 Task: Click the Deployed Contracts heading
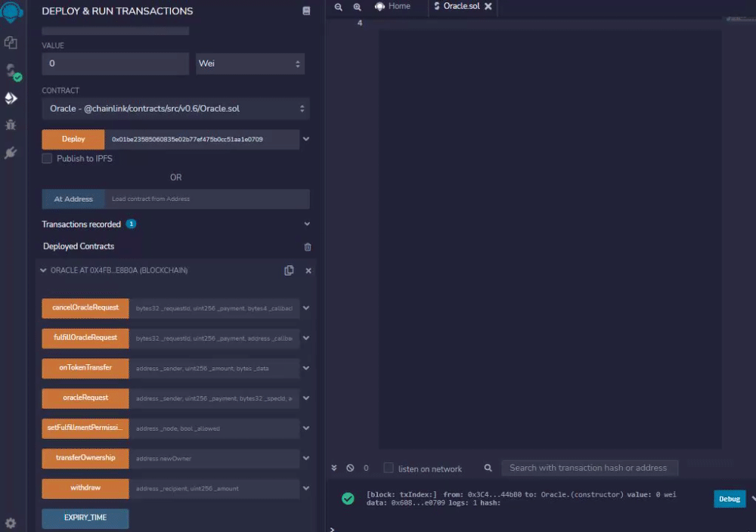(79, 246)
